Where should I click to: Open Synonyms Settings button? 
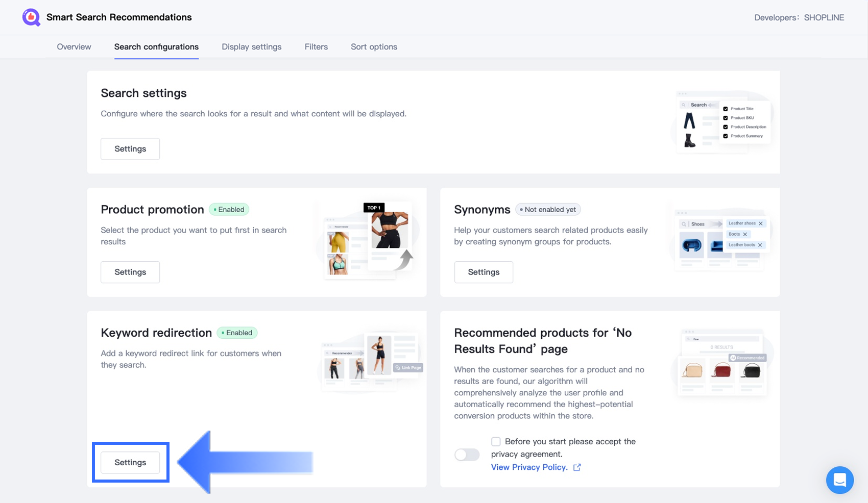click(x=484, y=272)
